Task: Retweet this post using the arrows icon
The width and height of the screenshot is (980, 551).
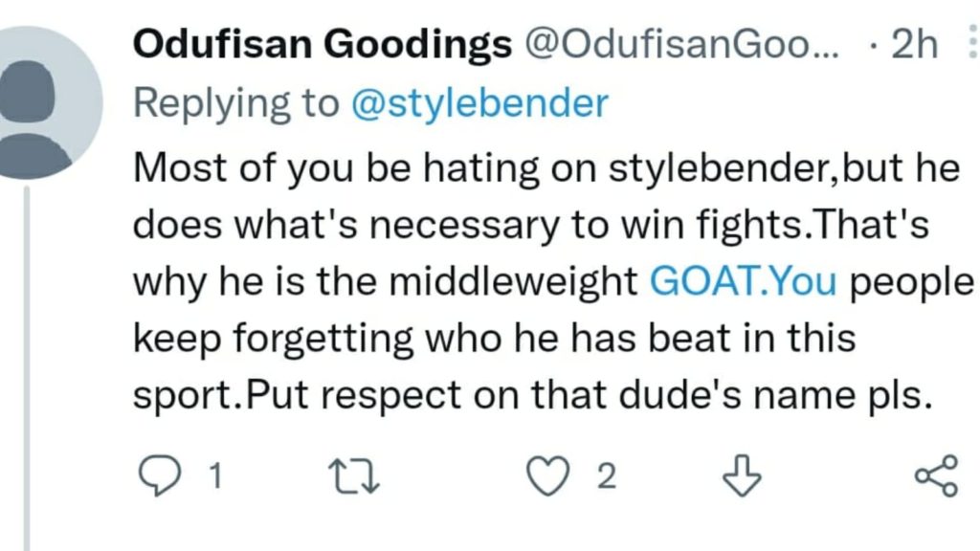Action: (354, 476)
